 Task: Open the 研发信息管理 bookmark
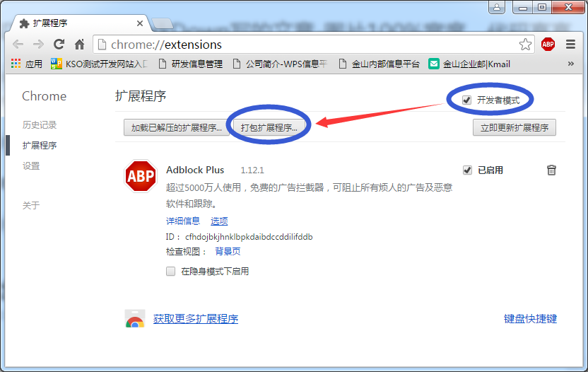[x=191, y=64]
